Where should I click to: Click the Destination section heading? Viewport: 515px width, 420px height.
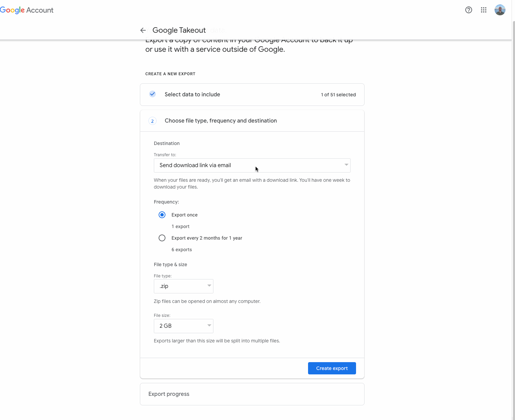[167, 143]
